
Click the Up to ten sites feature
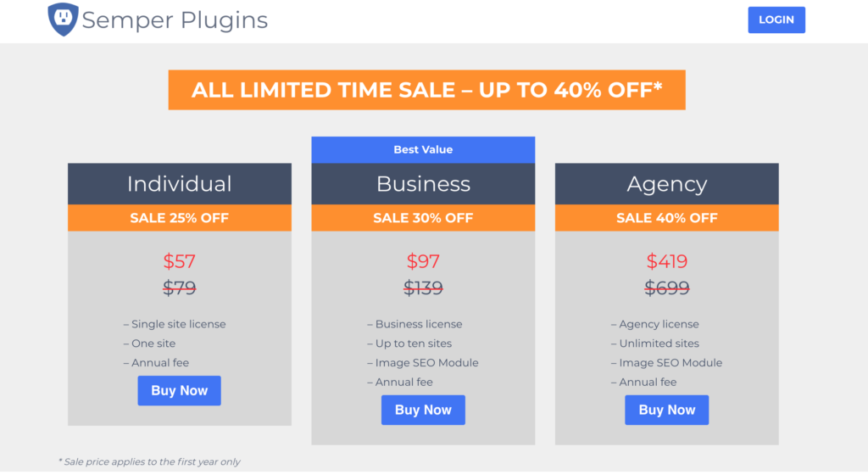pos(409,344)
